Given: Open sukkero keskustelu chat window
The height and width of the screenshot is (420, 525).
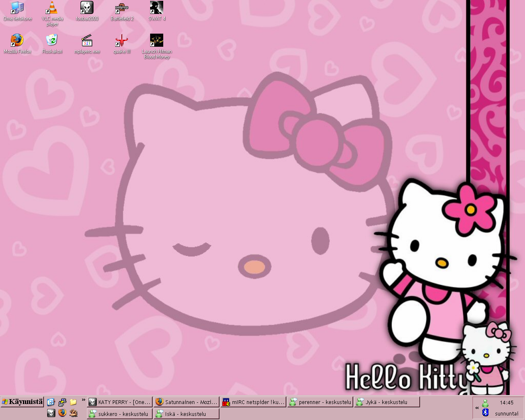Looking at the screenshot, I should coord(120,414).
